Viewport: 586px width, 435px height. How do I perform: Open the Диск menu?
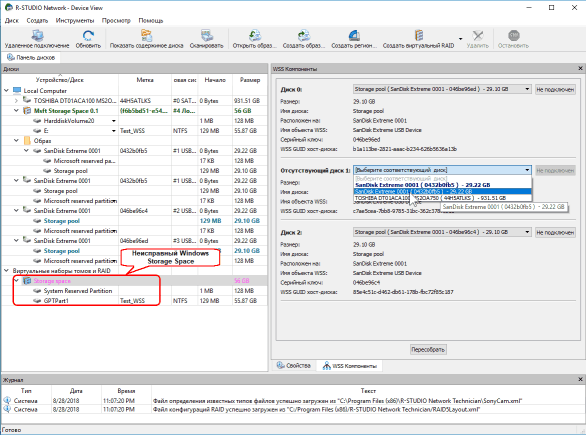coord(12,21)
